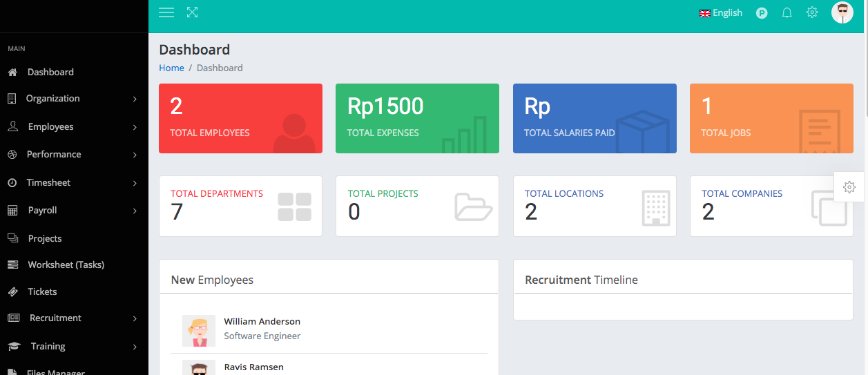Click the red Total Employees card

pyautogui.click(x=240, y=118)
